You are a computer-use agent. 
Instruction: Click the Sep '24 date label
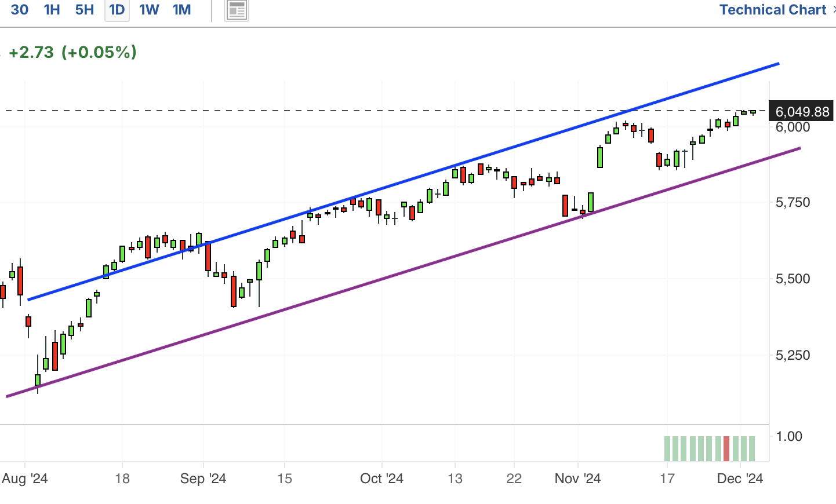click(x=203, y=479)
